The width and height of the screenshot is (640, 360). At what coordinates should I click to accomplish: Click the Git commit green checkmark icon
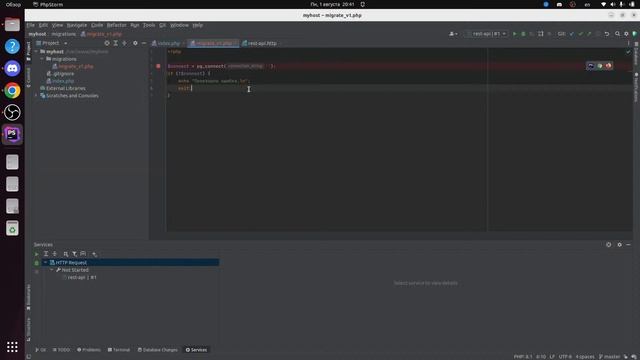pyautogui.click(x=580, y=34)
